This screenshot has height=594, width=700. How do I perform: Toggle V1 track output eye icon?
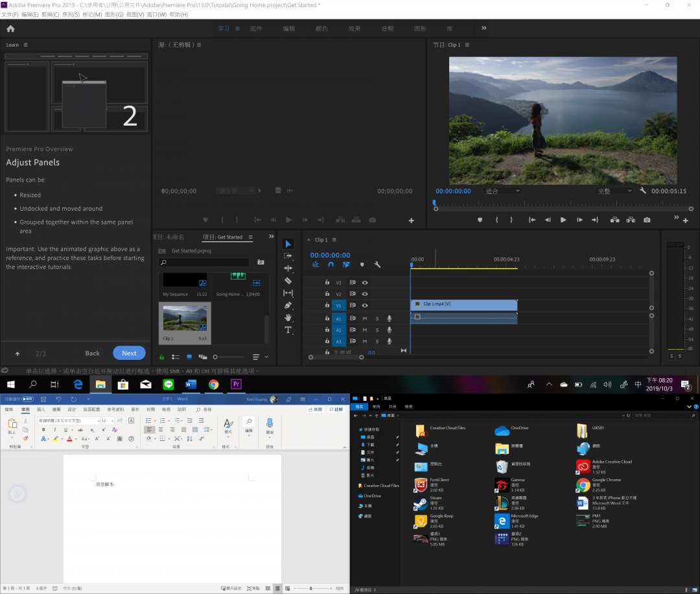(x=365, y=305)
